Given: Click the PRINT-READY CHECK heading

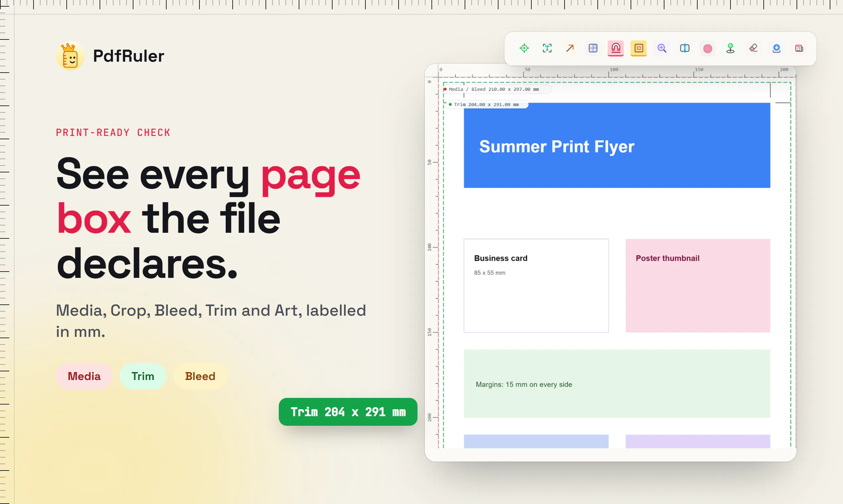Looking at the screenshot, I should (x=113, y=132).
